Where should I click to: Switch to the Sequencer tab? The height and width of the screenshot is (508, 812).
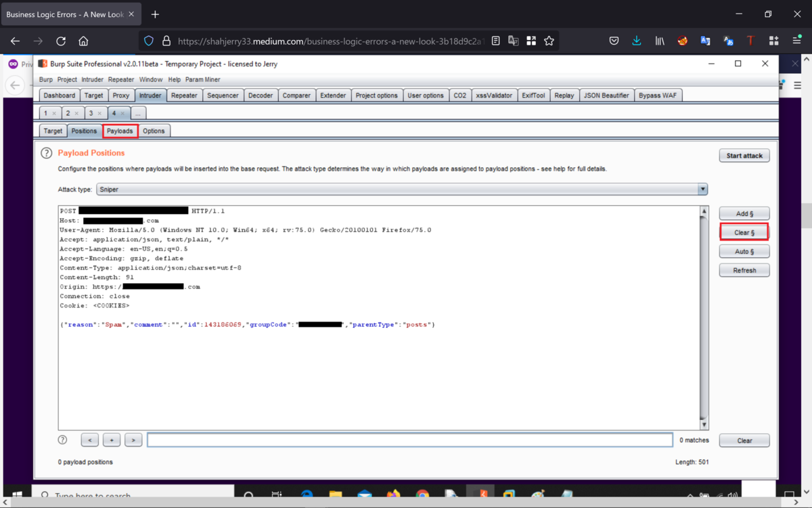coord(223,96)
